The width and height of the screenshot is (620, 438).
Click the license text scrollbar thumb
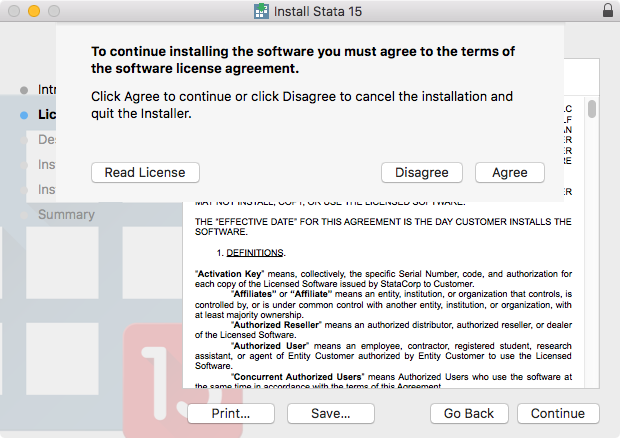click(x=592, y=109)
